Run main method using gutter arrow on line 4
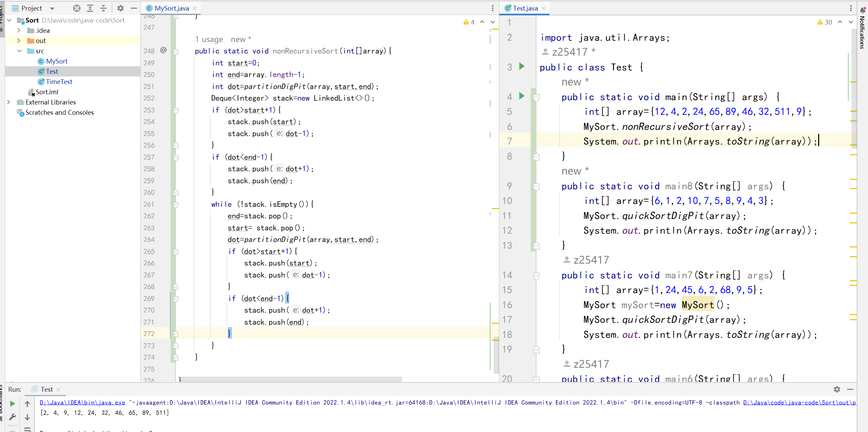868x432 pixels. click(522, 96)
